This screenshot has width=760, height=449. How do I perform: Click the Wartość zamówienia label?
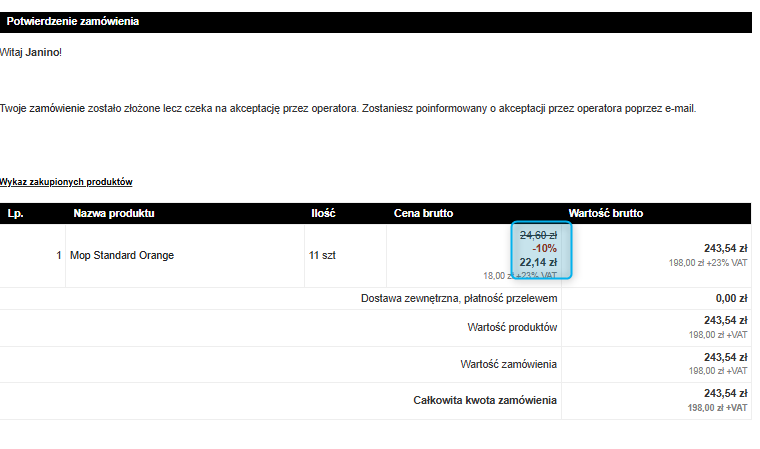pos(508,364)
